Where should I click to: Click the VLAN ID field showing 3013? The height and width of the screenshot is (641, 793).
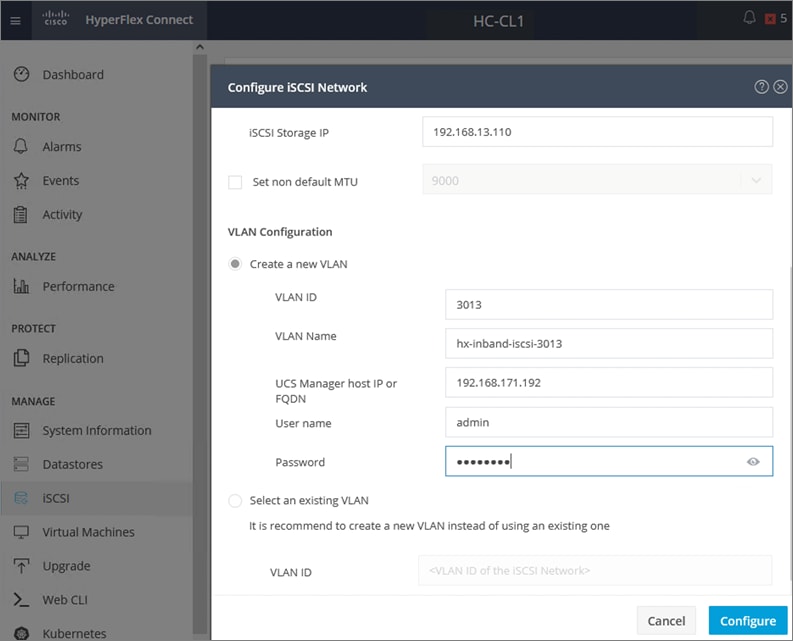(609, 305)
